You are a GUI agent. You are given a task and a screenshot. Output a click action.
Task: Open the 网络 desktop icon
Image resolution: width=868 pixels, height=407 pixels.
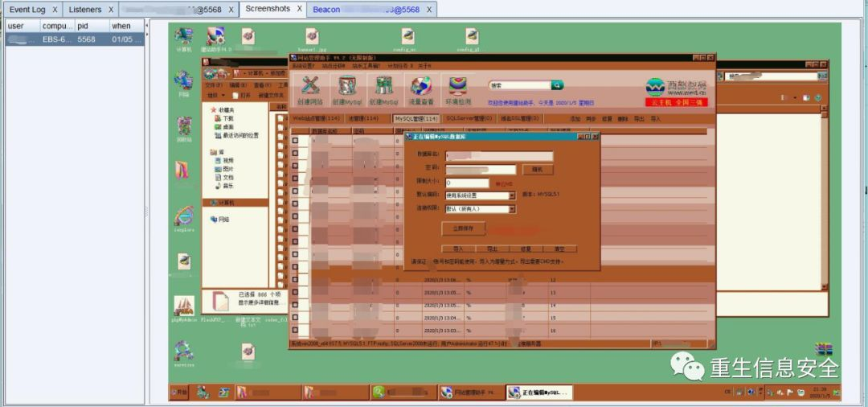(184, 84)
